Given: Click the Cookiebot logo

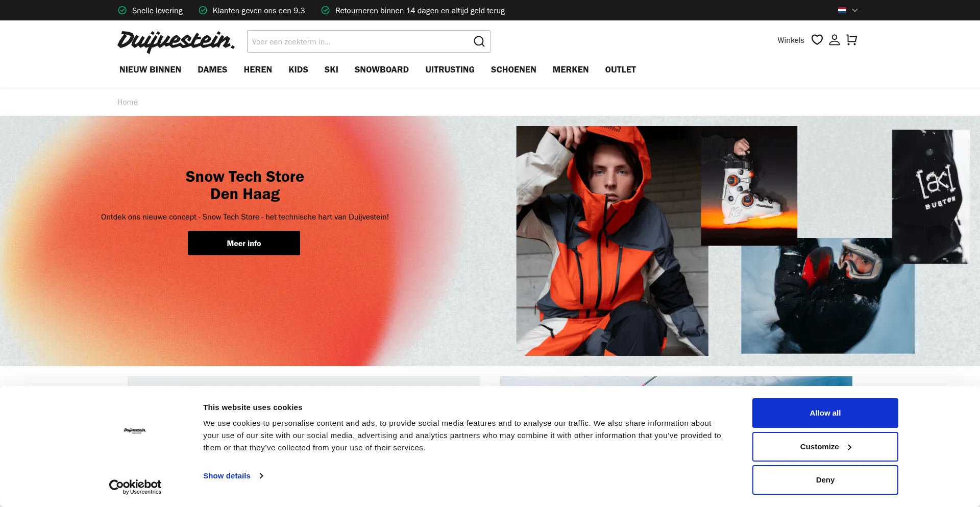Looking at the screenshot, I should 135,486.
